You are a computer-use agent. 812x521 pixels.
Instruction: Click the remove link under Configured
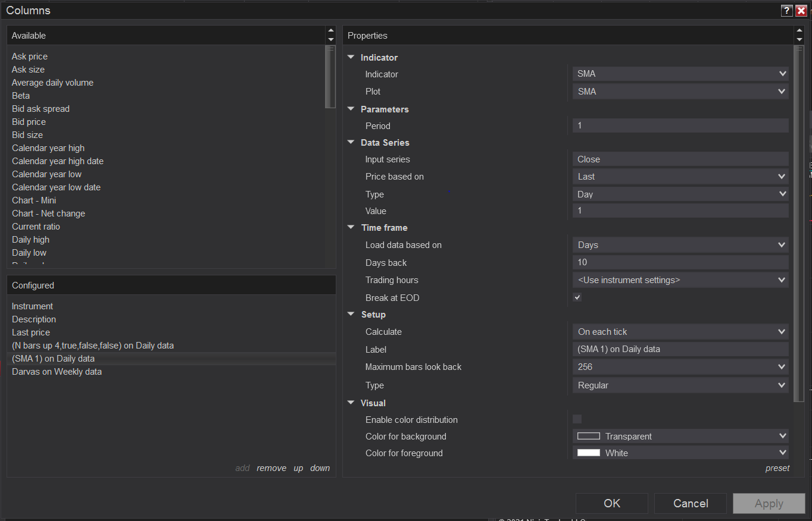271,468
